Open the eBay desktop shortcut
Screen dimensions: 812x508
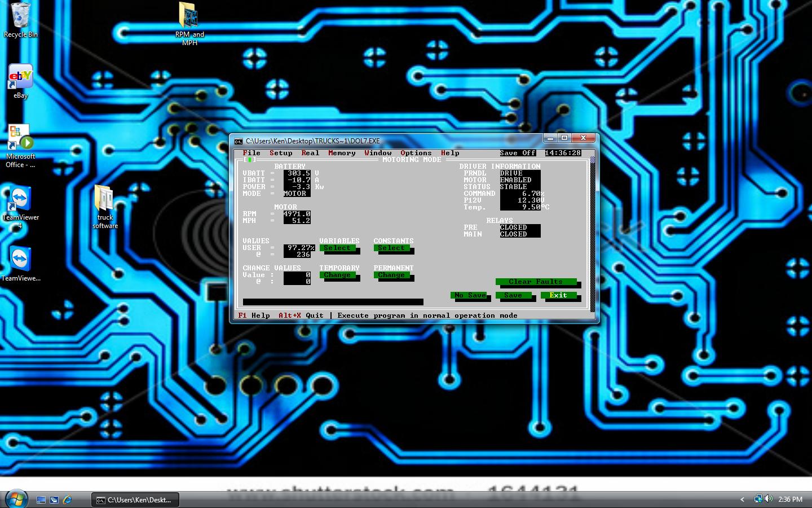coord(20,77)
